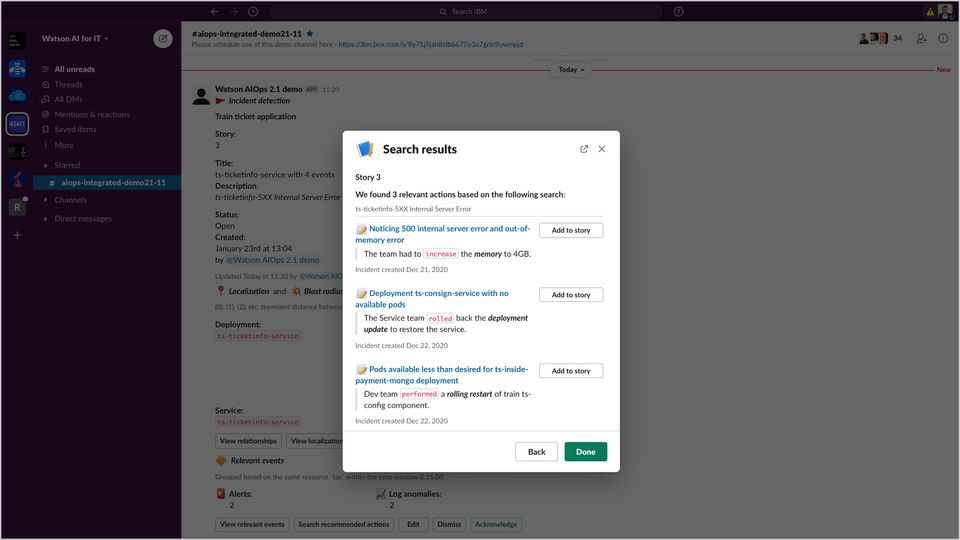The width and height of the screenshot is (960, 540).
Task: Open All unreads in the sidebar
Action: [x=74, y=69]
